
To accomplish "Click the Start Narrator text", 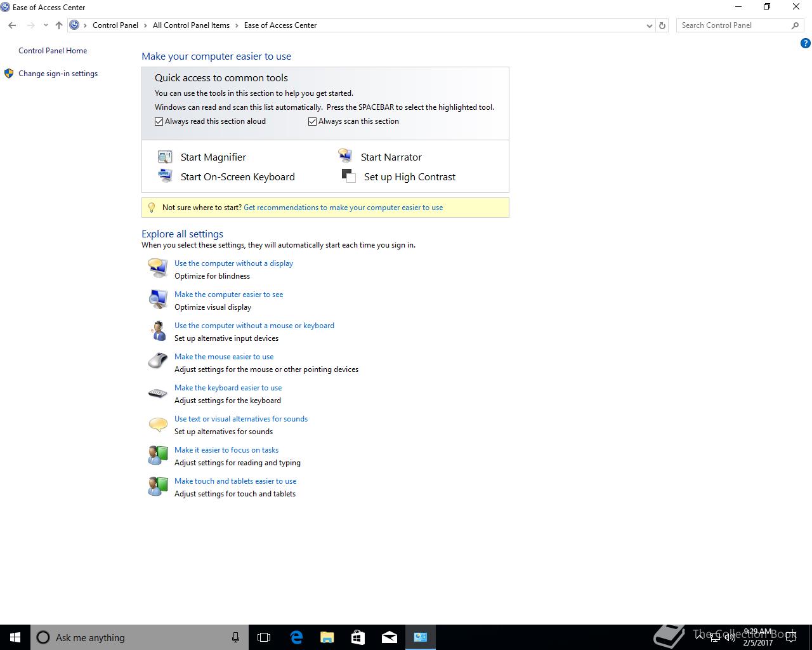I will click(x=391, y=157).
